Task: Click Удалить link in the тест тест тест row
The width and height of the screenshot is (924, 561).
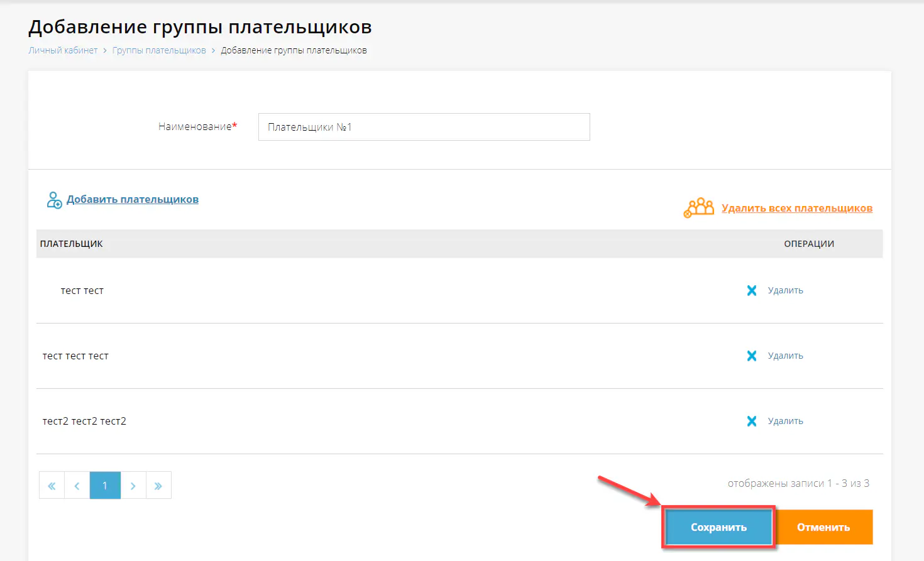Action: tap(786, 355)
